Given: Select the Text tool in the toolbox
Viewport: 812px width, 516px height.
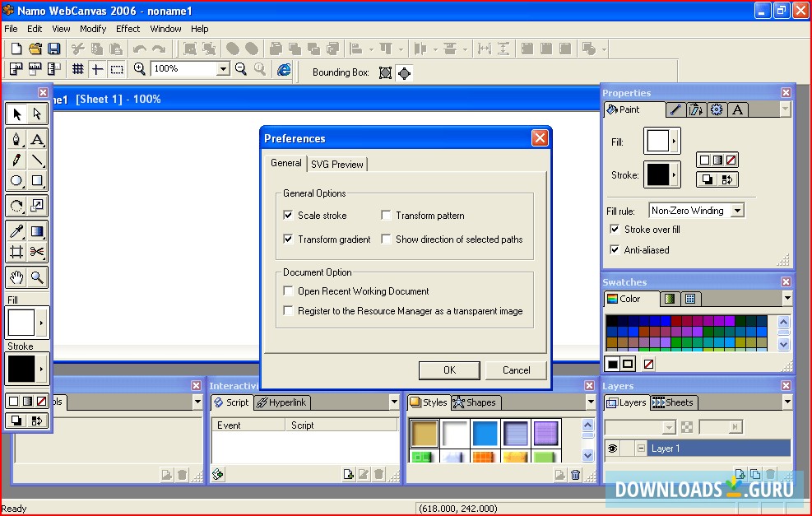Looking at the screenshot, I should point(37,138).
